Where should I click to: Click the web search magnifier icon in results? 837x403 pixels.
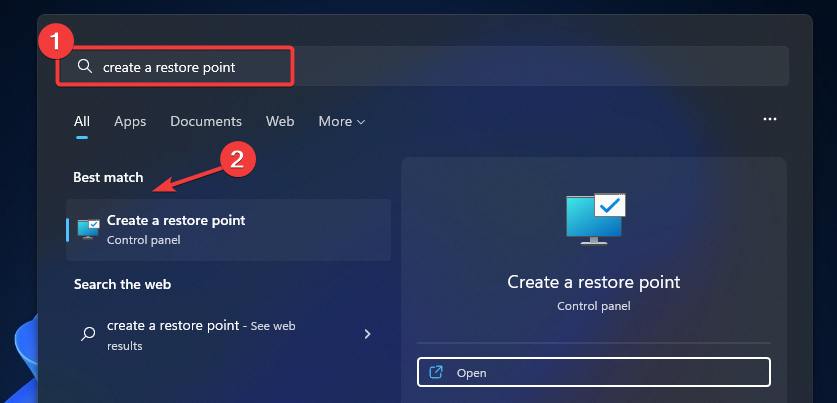pos(88,334)
